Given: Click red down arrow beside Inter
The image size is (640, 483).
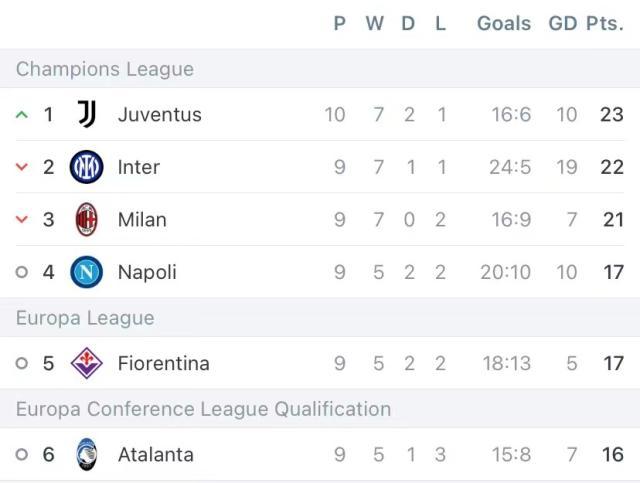Looking at the screenshot, I should pyautogui.click(x=22, y=167).
